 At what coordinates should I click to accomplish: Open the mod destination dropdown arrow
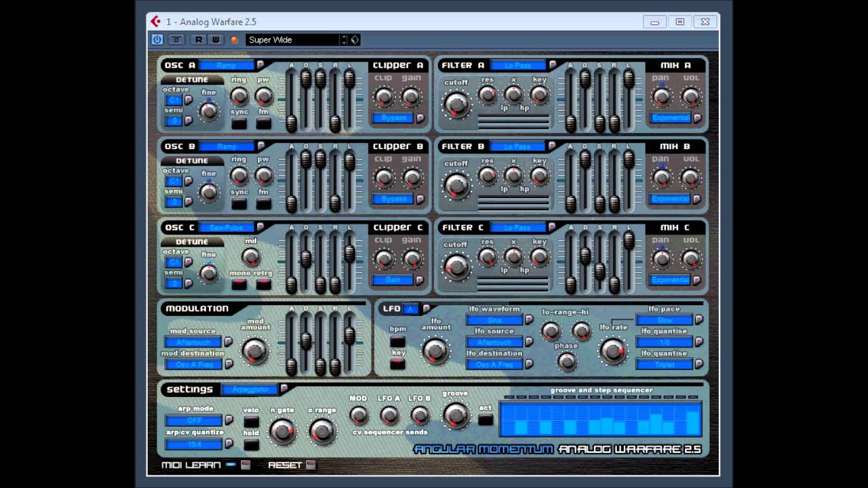(229, 364)
